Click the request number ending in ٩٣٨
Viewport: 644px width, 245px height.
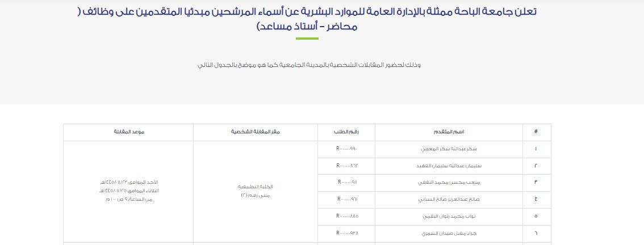click(347, 233)
